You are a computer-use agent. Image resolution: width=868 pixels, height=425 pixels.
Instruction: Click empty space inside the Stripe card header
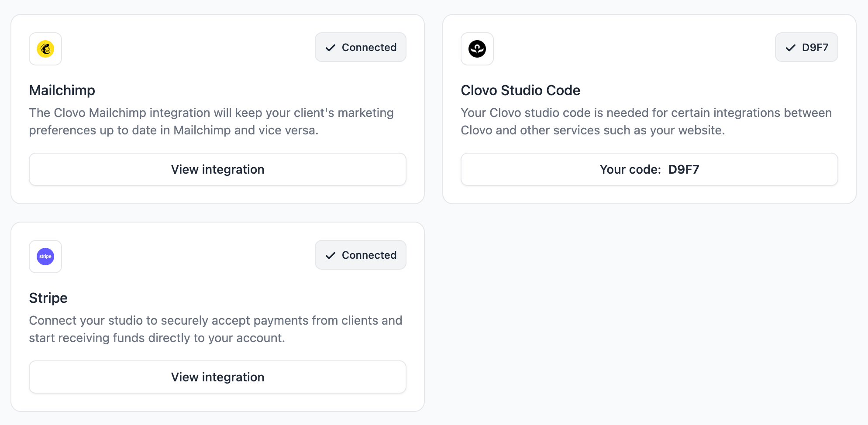(188, 257)
